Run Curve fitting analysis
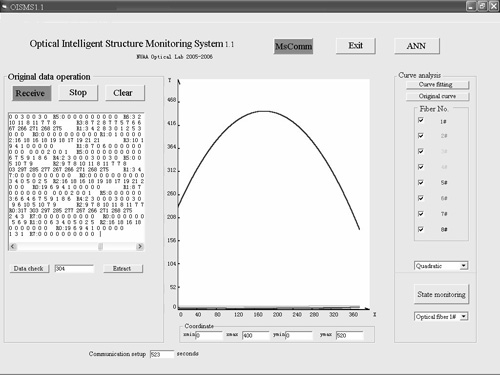Screen dimensions: 500x375 [x=437, y=85]
